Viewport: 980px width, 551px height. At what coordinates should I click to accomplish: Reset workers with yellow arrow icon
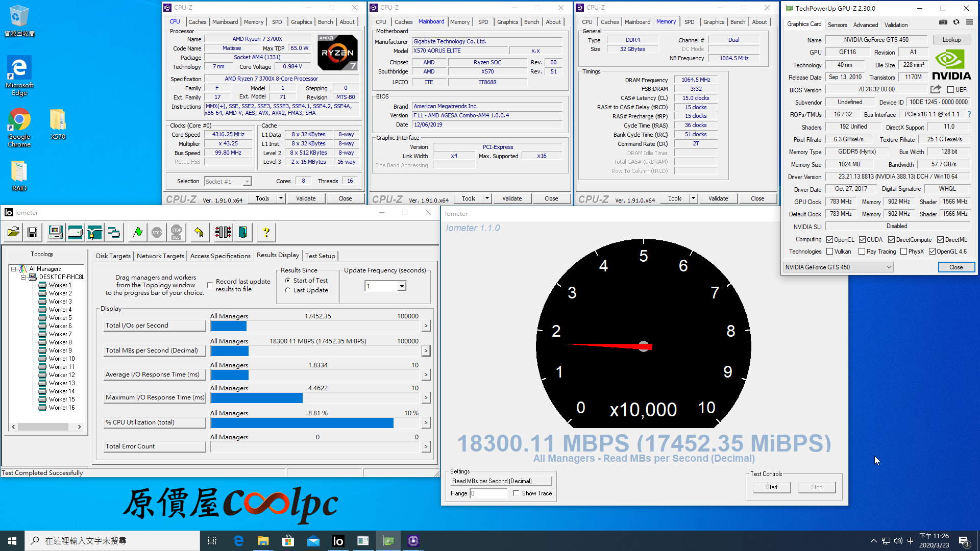point(199,233)
